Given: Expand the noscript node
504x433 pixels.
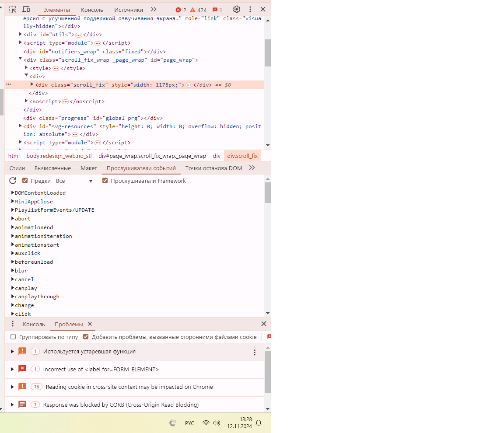Looking at the screenshot, I should [x=26, y=101].
